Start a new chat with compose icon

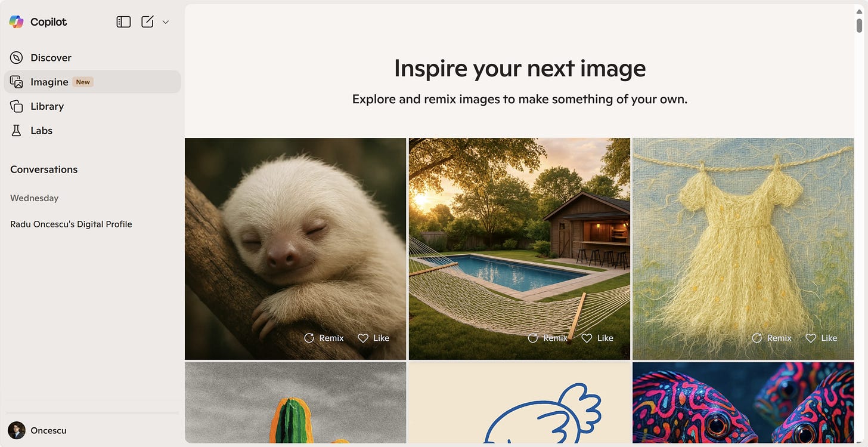147,22
